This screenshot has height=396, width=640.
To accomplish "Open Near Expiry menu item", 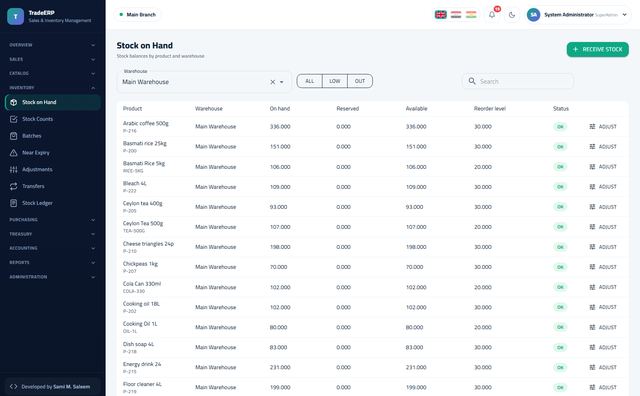I will point(53,153).
